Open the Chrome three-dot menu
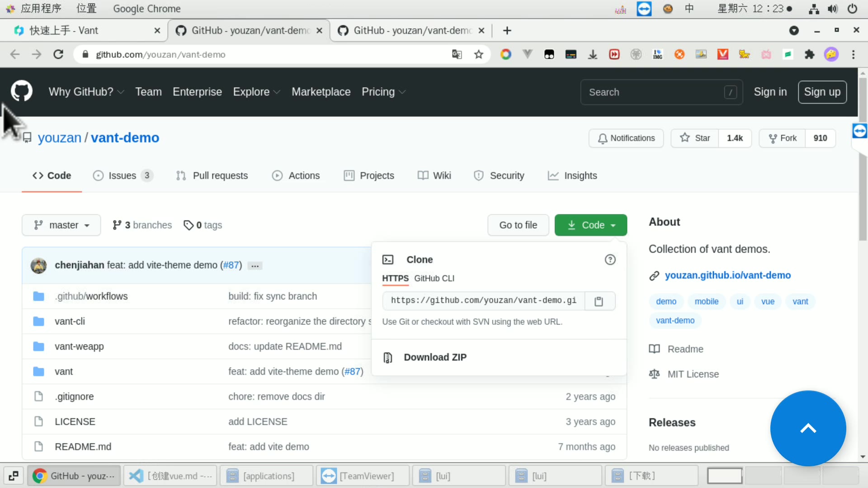 [854, 55]
